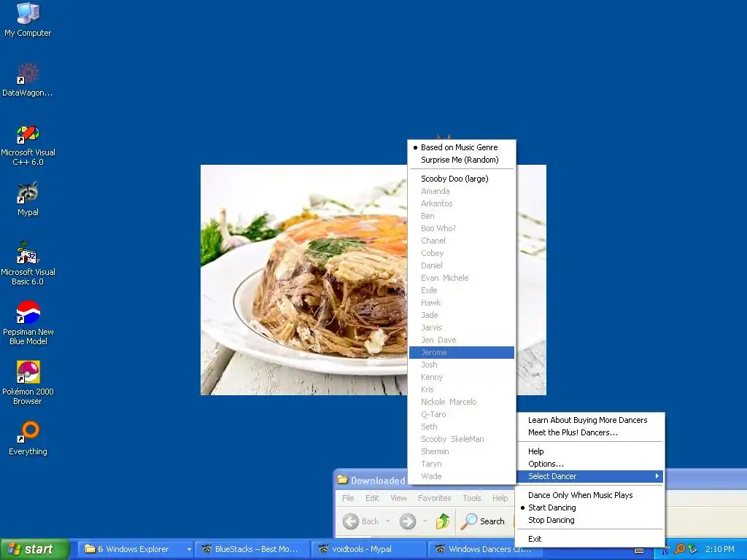Click the Shermin dancer entry
Viewport: 747px width, 560px height.
(x=462, y=451)
